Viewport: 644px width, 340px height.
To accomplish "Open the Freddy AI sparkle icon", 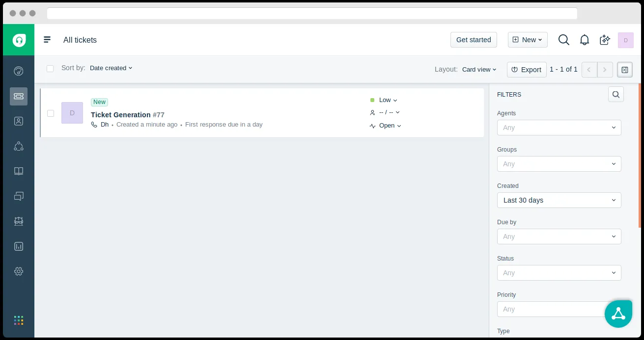I will coord(605,40).
